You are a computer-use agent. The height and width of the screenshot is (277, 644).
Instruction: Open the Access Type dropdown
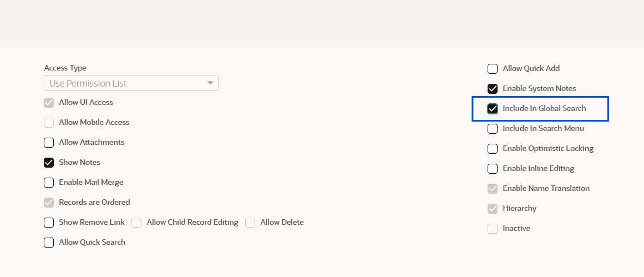(131, 83)
